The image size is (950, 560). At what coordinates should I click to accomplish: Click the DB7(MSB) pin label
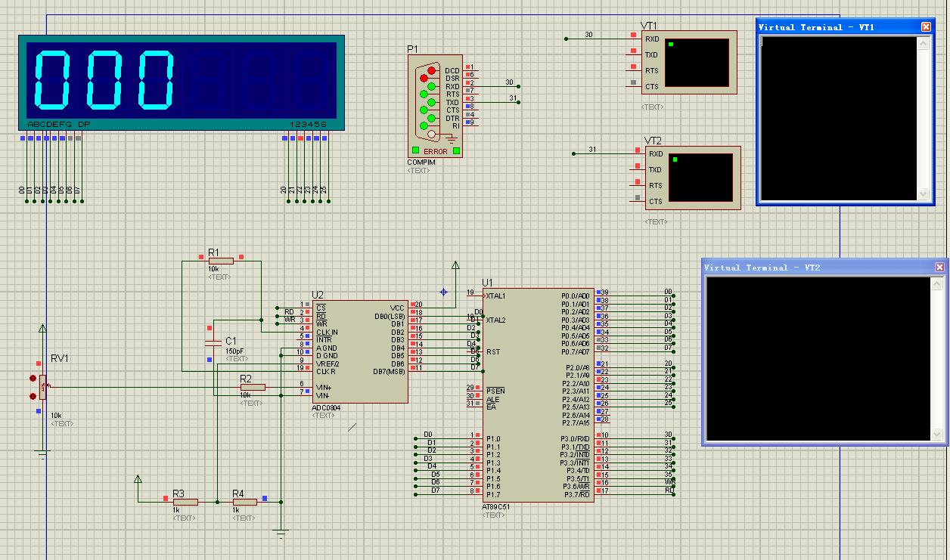coord(389,371)
